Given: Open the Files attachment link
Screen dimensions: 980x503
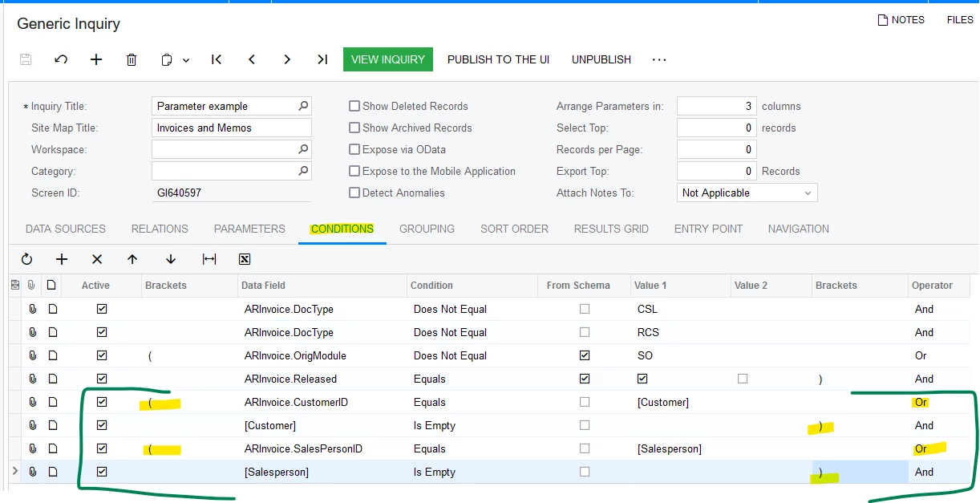Looking at the screenshot, I should pyautogui.click(x=960, y=20).
